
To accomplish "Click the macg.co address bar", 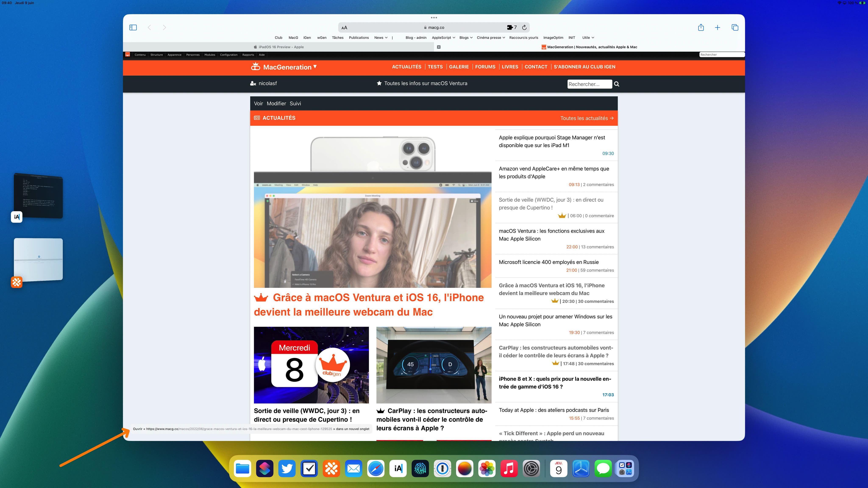I will 434,27.
